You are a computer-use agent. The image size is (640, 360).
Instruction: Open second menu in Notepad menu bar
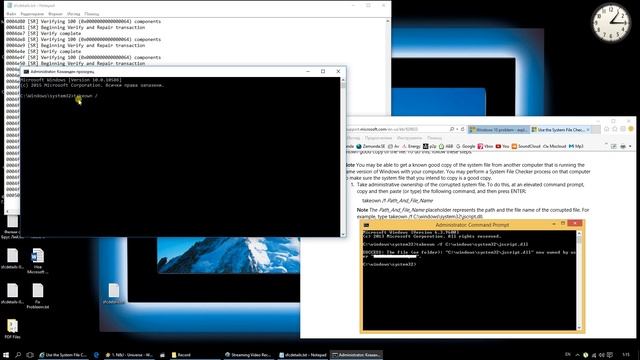pos(32,13)
